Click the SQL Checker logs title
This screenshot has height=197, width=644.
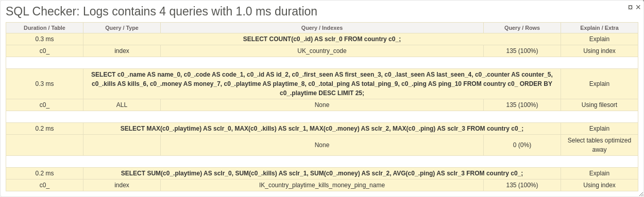(x=161, y=11)
